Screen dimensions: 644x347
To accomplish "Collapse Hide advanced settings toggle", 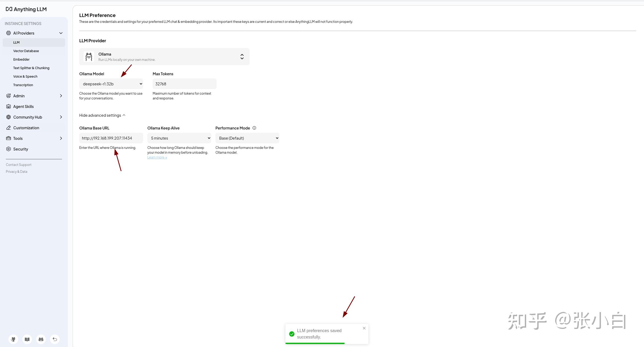I will 102,115.
